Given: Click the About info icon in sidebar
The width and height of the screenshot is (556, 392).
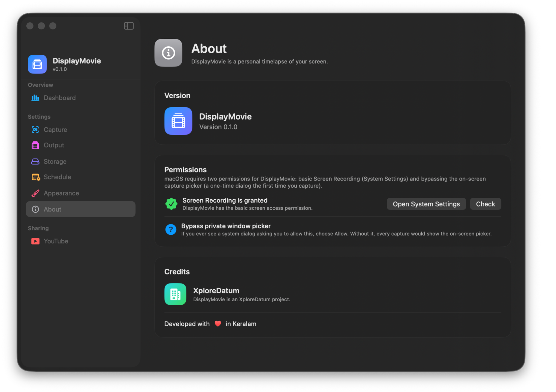Looking at the screenshot, I should 35,209.
